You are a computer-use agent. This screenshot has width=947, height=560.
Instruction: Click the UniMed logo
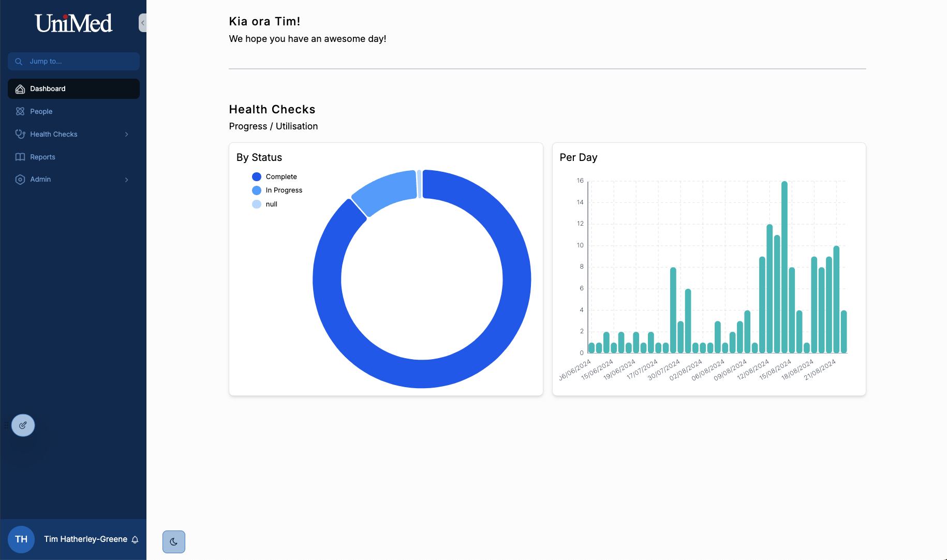point(73,23)
